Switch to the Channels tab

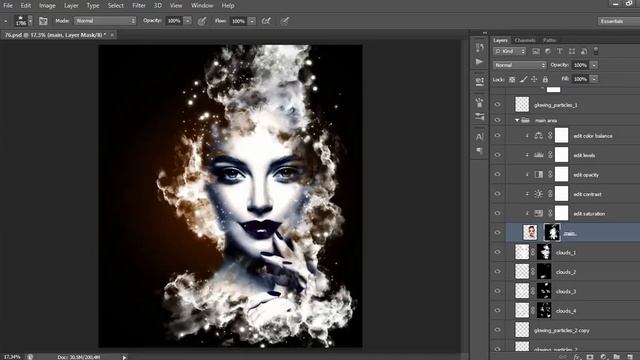(525, 40)
